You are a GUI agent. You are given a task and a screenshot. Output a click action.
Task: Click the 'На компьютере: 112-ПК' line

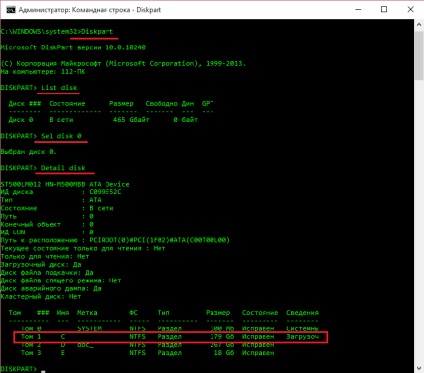43,72
